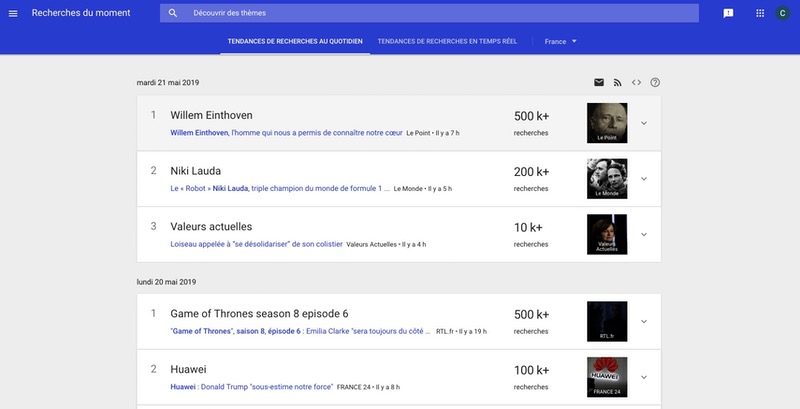Open the Le Point article link on Einthoven
This screenshot has height=409, width=800.
point(286,133)
